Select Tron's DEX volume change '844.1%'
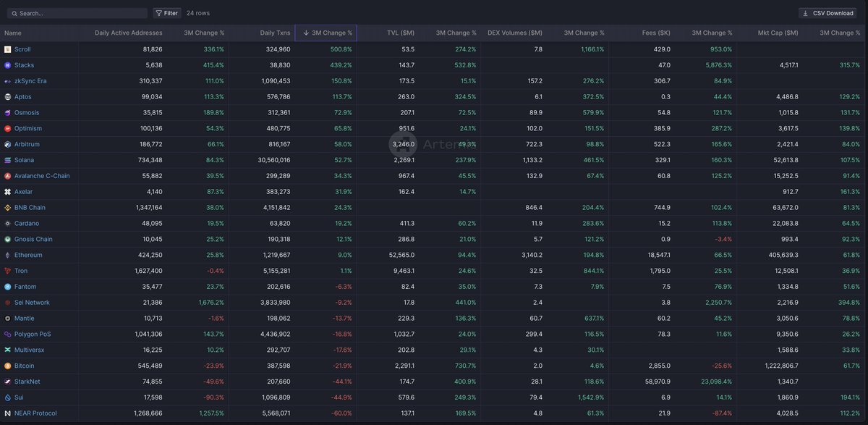 (x=593, y=271)
